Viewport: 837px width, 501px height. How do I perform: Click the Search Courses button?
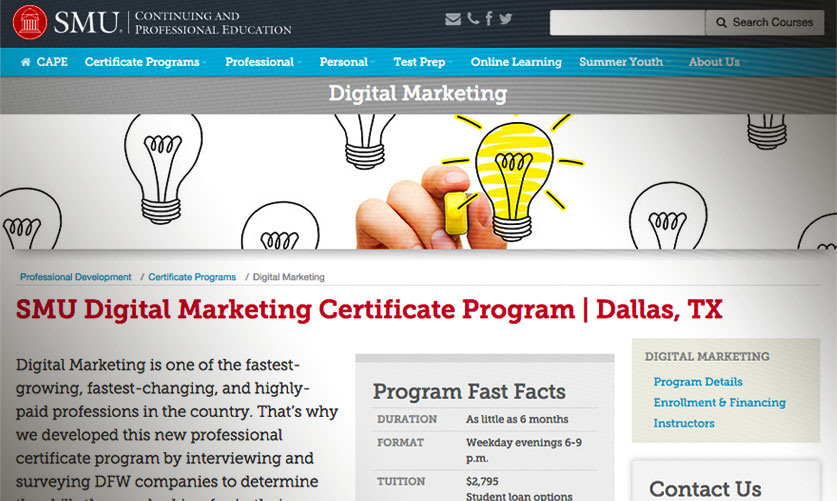pyautogui.click(x=764, y=22)
